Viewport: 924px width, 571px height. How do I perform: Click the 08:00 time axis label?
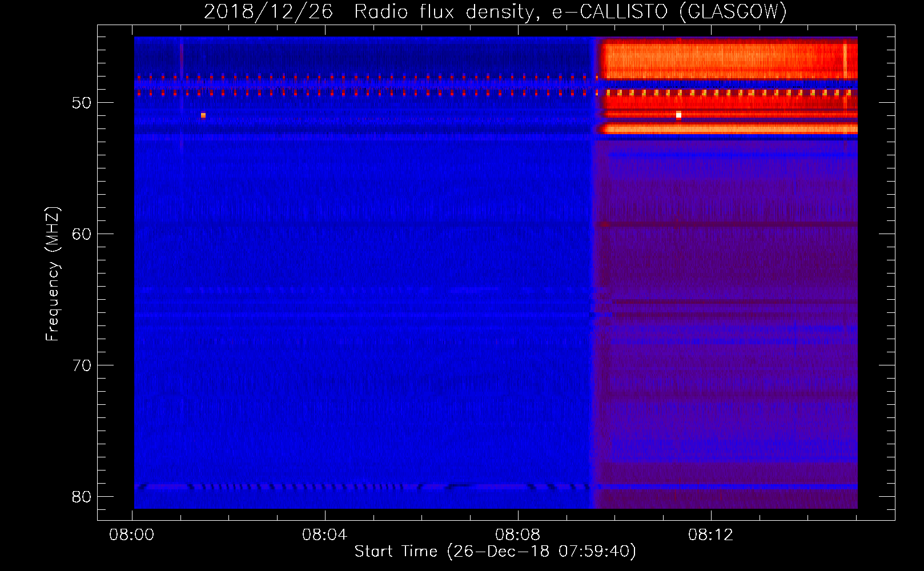[x=132, y=535]
